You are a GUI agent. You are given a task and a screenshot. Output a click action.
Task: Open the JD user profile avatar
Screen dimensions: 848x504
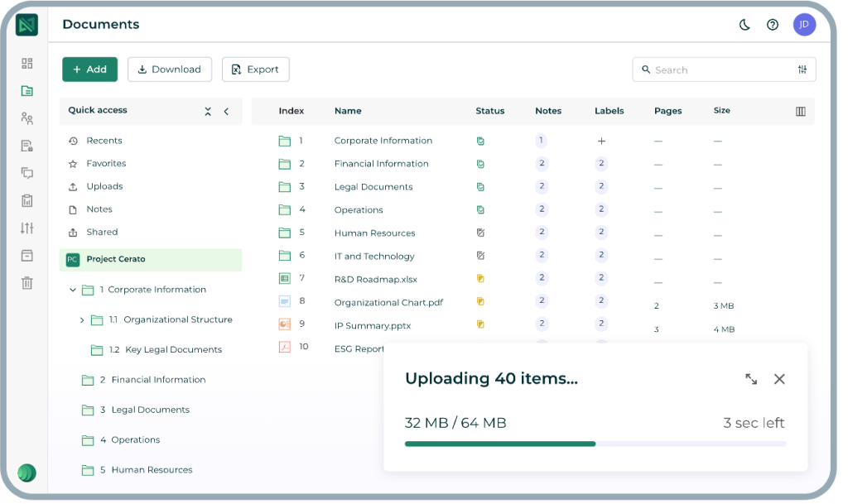pos(804,25)
